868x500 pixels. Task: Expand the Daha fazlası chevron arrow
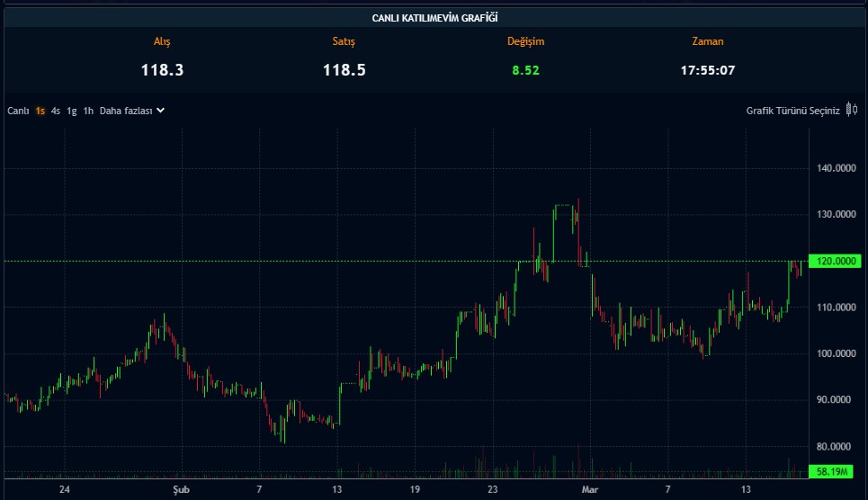(160, 111)
